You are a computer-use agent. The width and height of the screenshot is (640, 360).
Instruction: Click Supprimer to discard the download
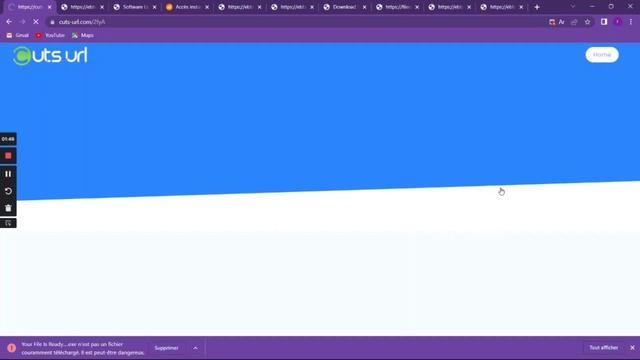(167, 348)
